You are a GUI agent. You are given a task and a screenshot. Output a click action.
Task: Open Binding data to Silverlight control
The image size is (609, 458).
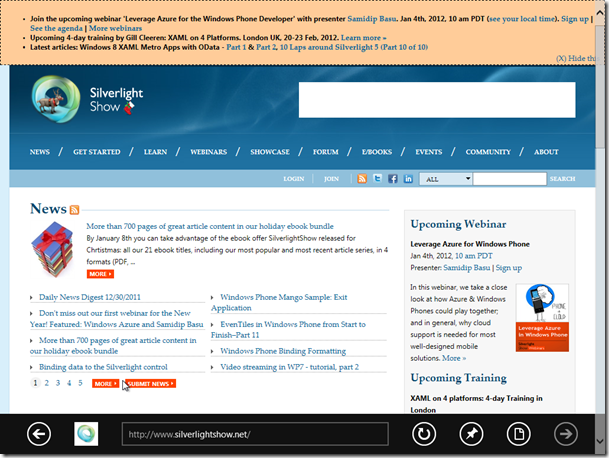(x=103, y=367)
